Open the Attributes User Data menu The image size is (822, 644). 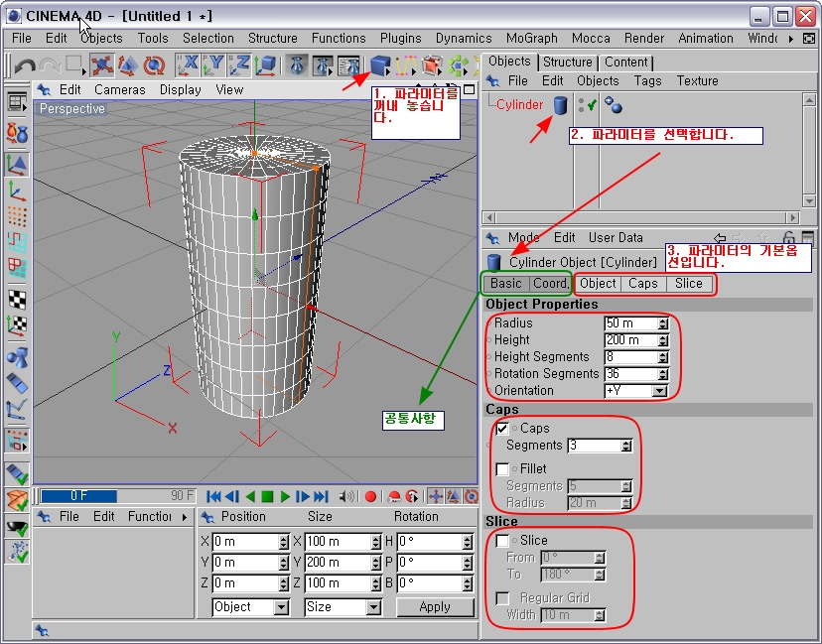point(616,238)
